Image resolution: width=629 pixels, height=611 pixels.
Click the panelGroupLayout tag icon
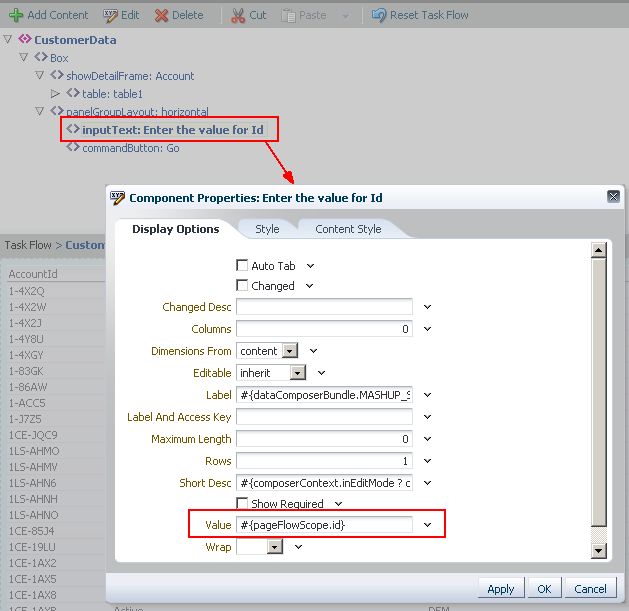click(x=57, y=111)
